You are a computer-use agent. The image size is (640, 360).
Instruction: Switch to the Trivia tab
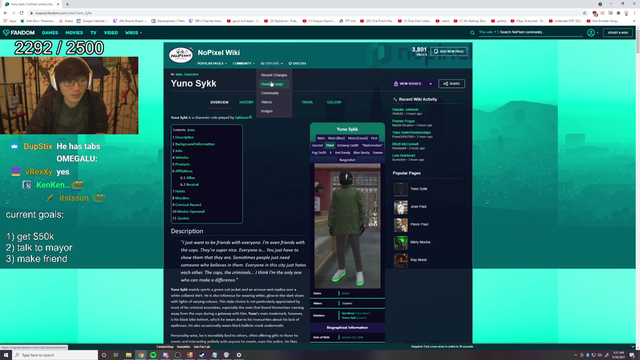[x=307, y=102]
